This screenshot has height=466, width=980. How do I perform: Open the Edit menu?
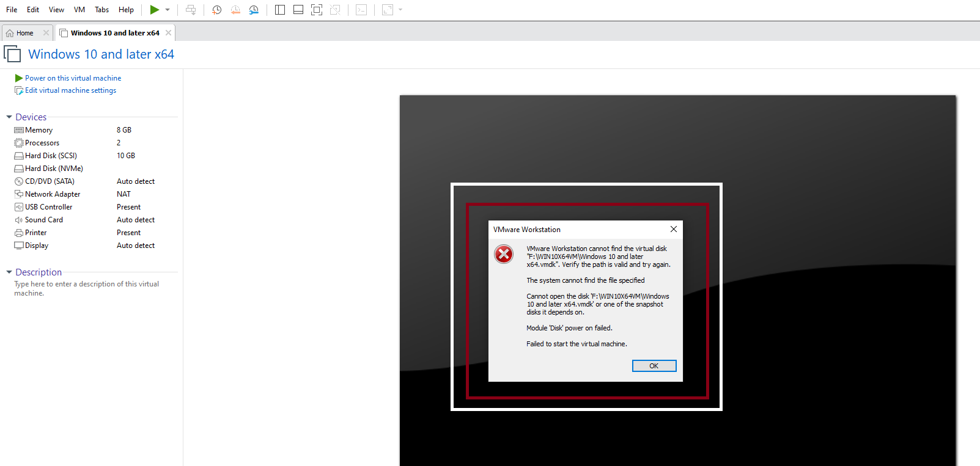33,10
